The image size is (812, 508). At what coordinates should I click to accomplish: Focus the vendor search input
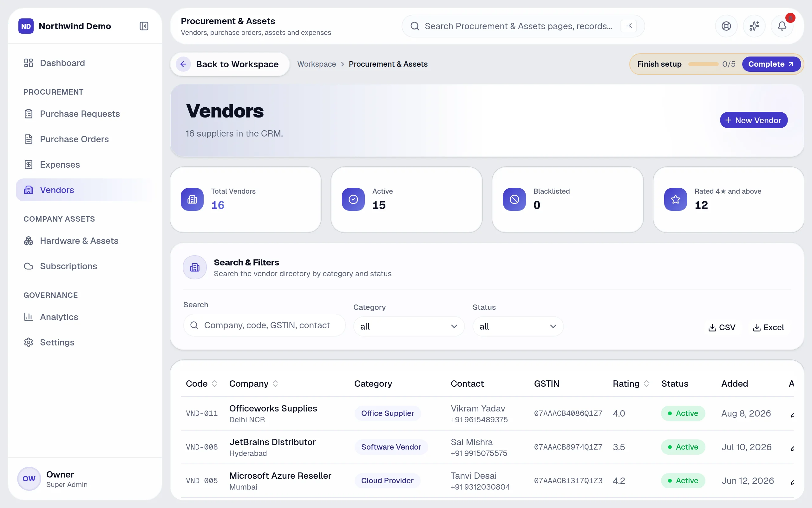[x=264, y=325]
